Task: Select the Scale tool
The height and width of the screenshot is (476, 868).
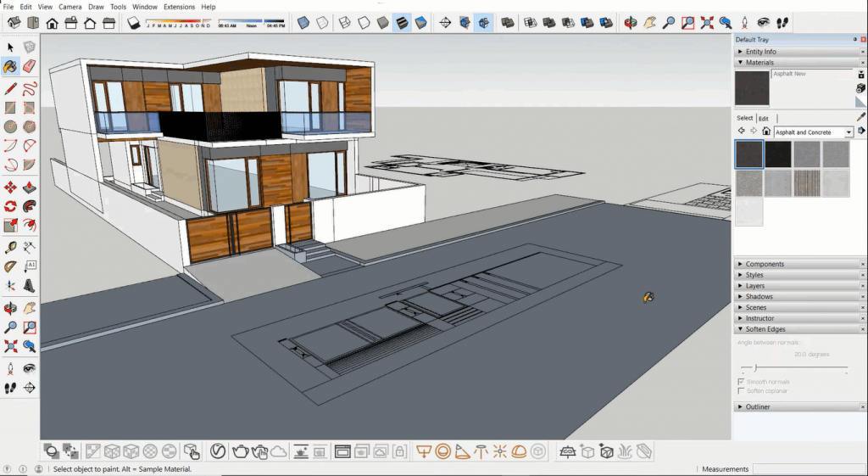Action: (10, 225)
